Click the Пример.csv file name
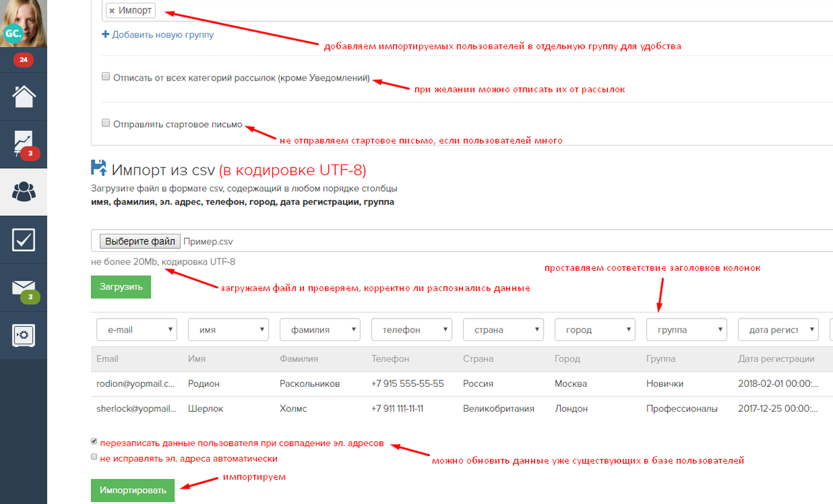Image resolution: width=833 pixels, height=504 pixels. tap(208, 242)
